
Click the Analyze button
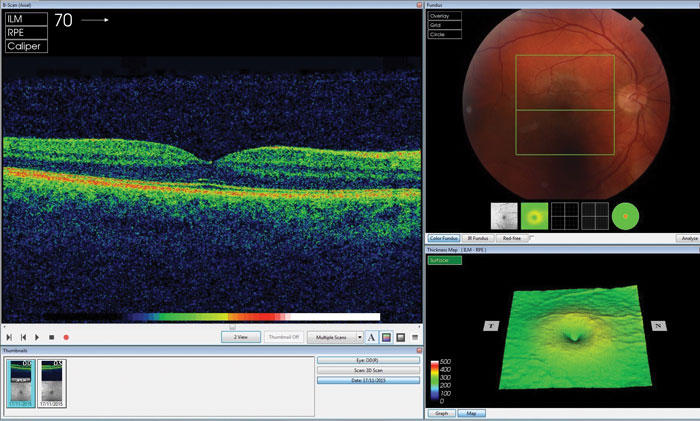689,239
